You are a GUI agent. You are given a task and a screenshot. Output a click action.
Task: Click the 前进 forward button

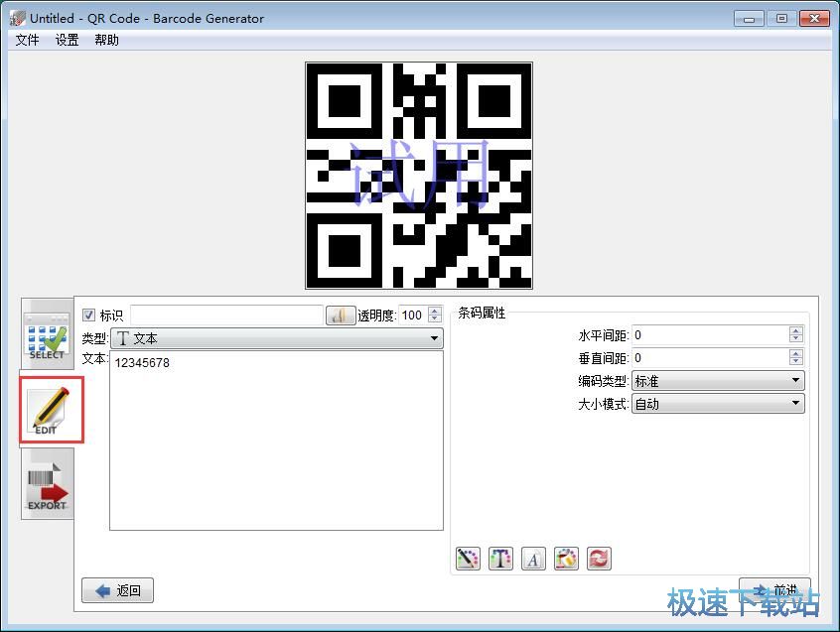[774, 589]
